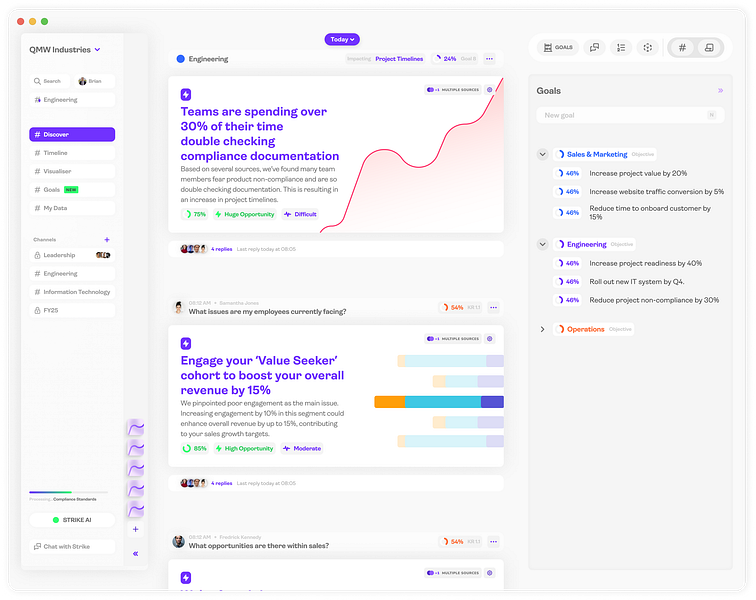Click the GOALS toolbar button
This screenshot has width=756, height=600.
tap(558, 47)
